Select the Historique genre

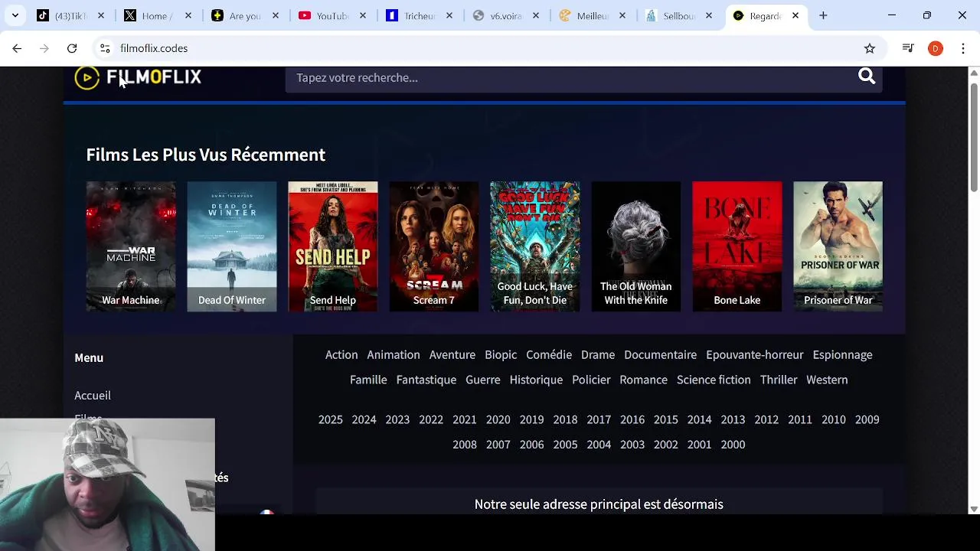pyautogui.click(x=536, y=380)
